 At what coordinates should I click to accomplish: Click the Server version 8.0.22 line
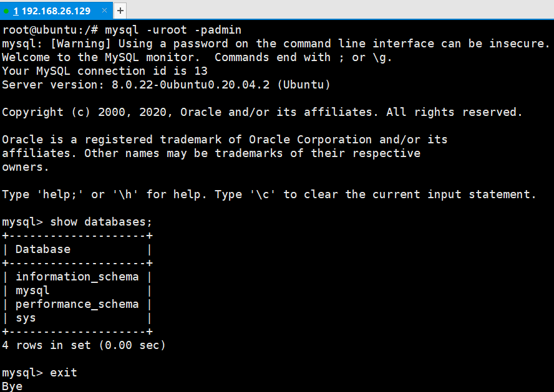[166, 85]
